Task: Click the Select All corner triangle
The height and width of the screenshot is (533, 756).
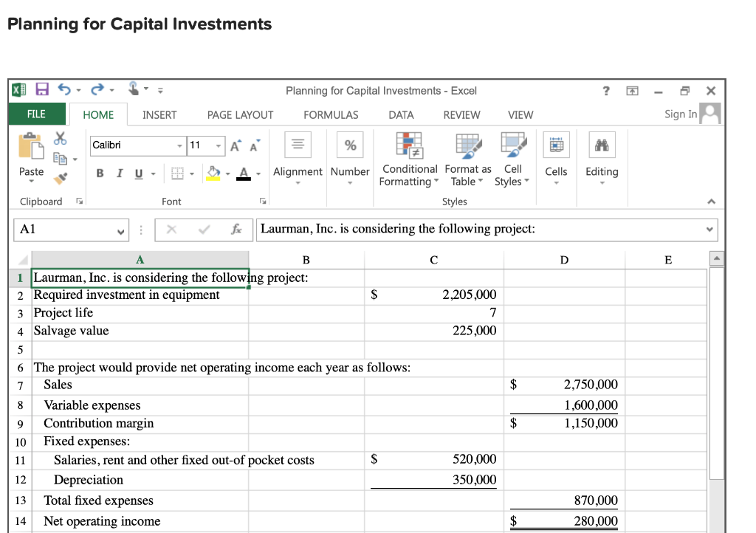Action: pyautogui.click(x=22, y=261)
